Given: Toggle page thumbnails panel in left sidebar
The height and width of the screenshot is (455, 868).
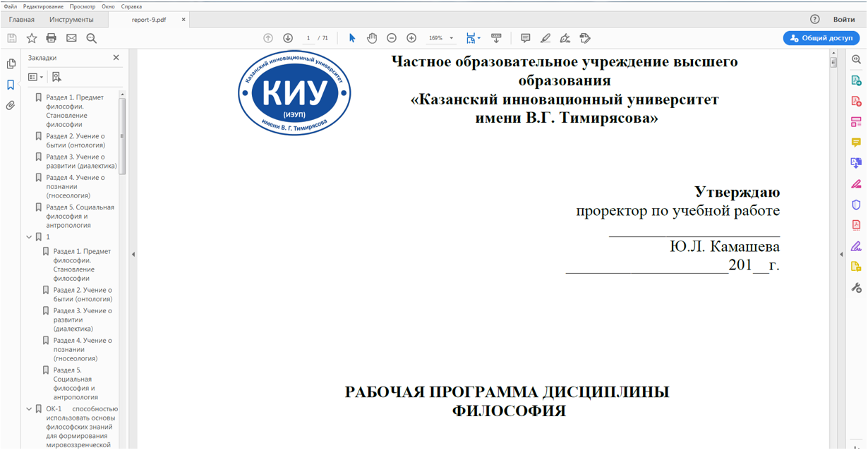Looking at the screenshot, I should (x=11, y=64).
